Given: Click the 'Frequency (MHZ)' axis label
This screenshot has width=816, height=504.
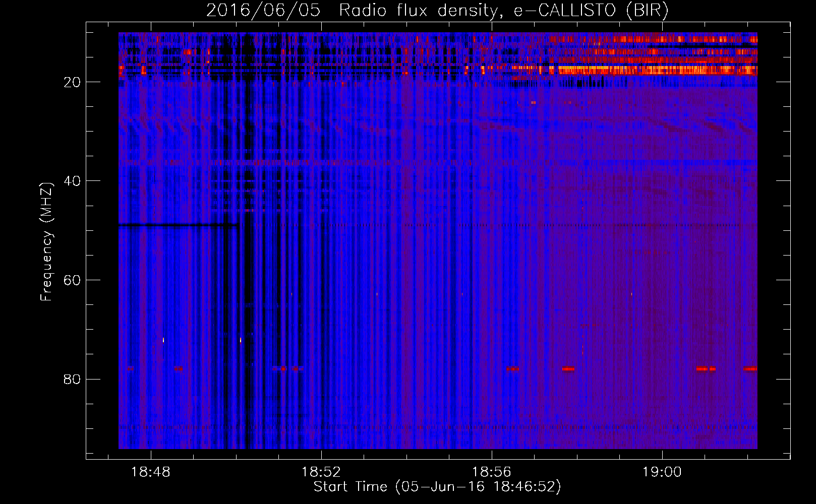Looking at the screenshot, I should click(46, 242).
